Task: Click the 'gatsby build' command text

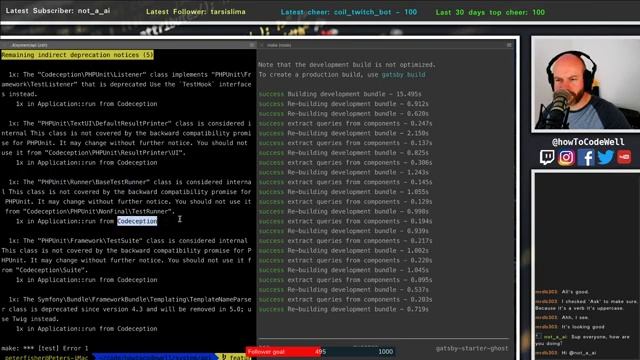Action: (x=403, y=75)
